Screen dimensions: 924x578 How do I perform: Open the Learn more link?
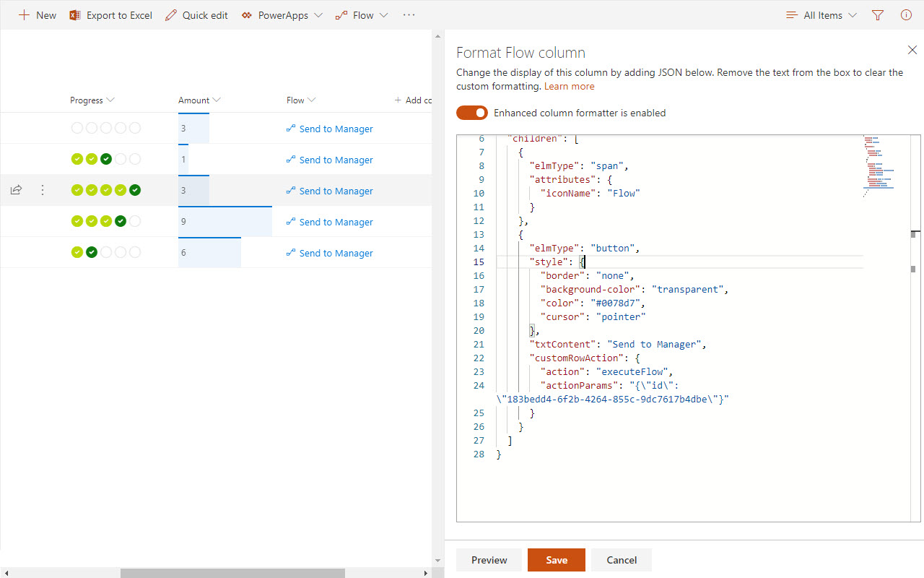pos(570,86)
